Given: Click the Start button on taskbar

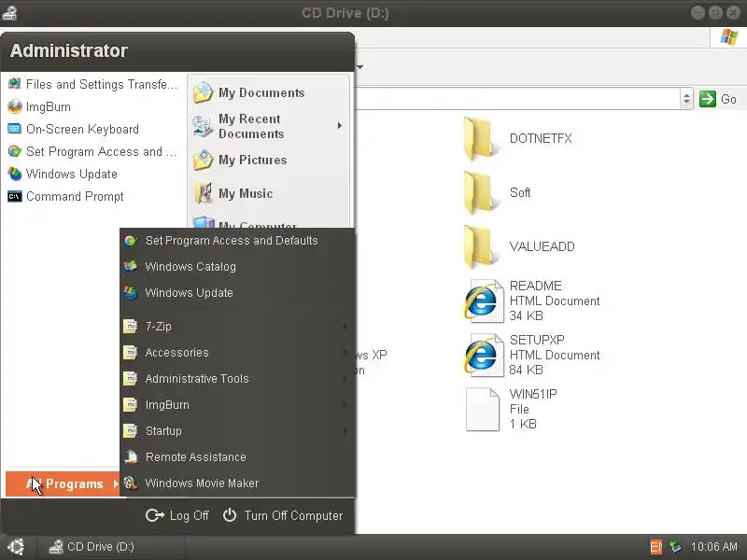Looking at the screenshot, I should [16, 547].
